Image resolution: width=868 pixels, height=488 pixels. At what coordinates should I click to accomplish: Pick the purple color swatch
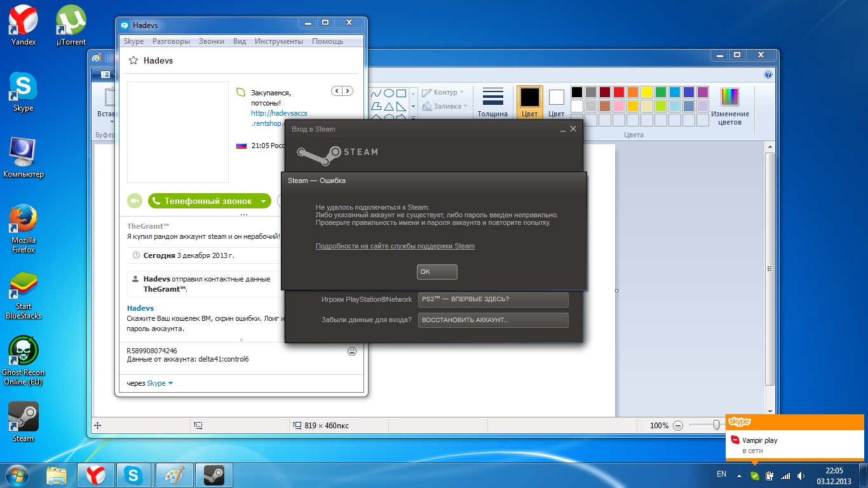(702, 92)
